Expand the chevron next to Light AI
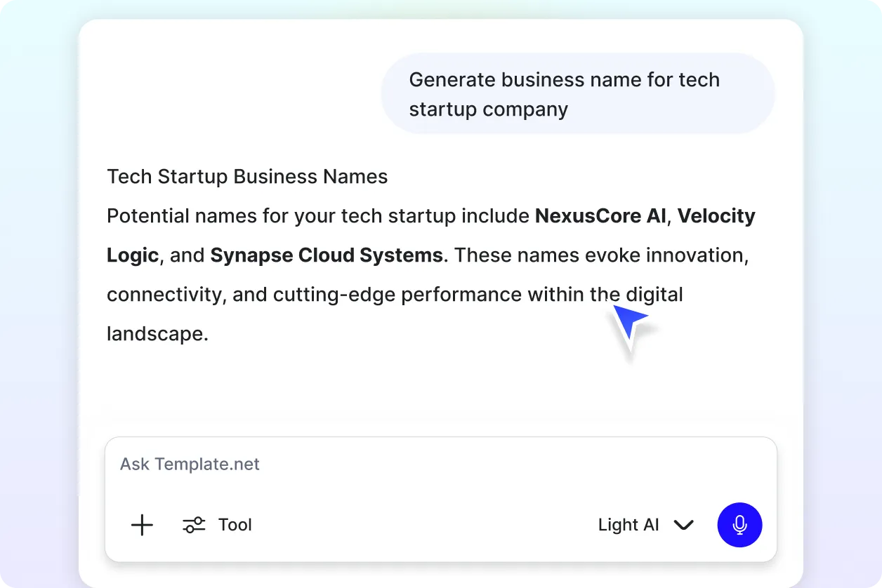 [683, 525]
